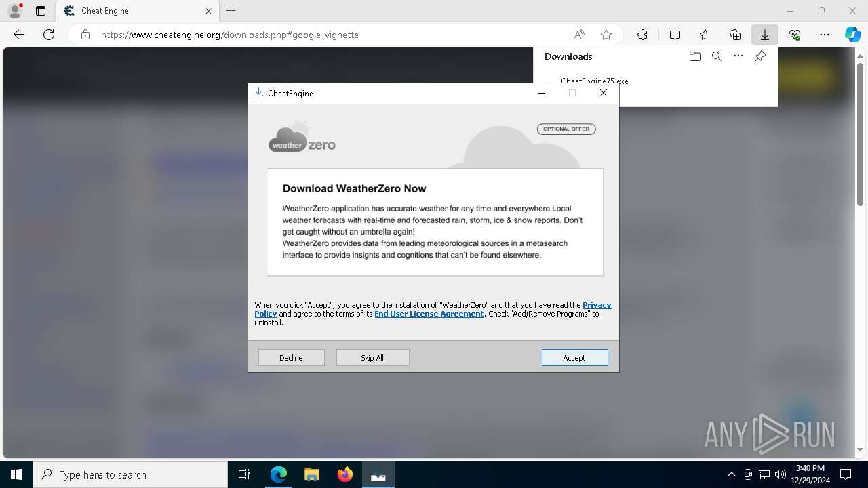Close the Cheat Engine tab
The image size is (868, 488).
click(x=208, y=11)
